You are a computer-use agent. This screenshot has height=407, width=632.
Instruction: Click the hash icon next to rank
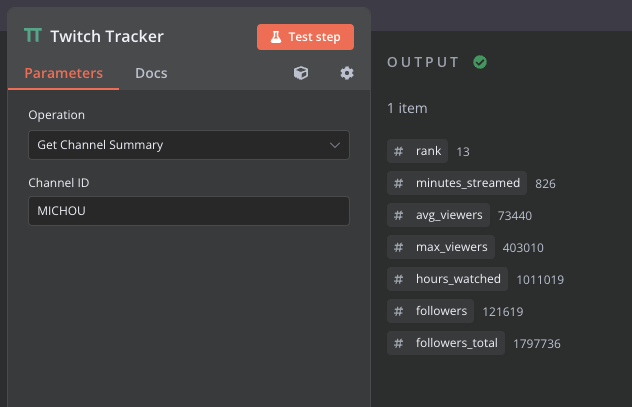click(398, 151)
